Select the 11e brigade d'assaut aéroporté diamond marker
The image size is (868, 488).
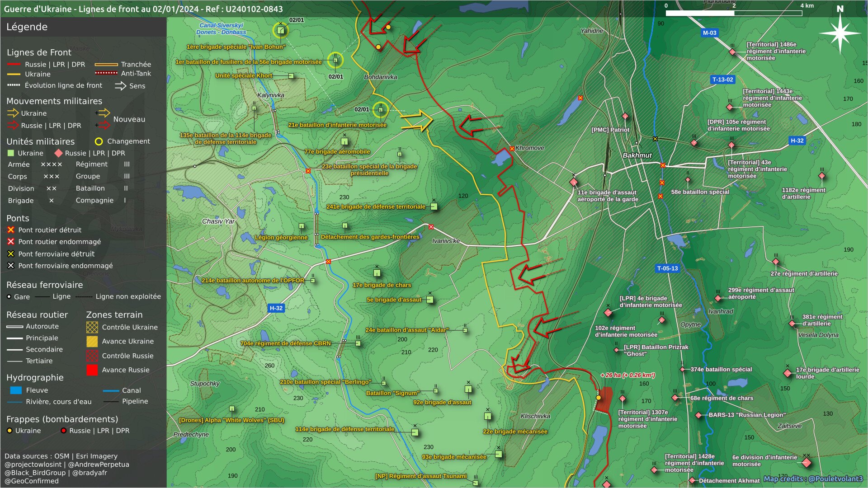pos(574,182)
